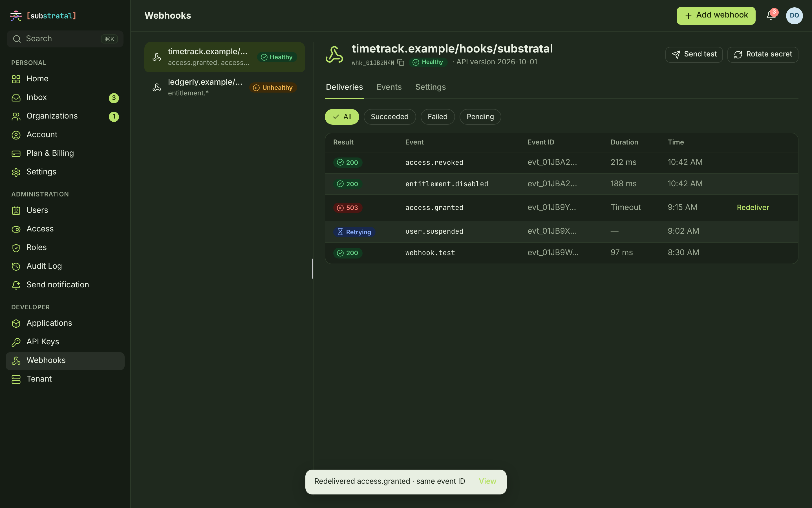Open the user.suspended Retrying row
Image resolution: width=812 pixels, height=508 pixels.
(x=561, y=231)
